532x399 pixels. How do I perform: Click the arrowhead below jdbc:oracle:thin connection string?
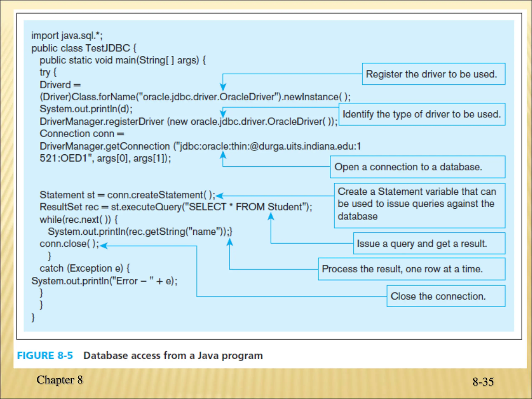tap(223, 155)
